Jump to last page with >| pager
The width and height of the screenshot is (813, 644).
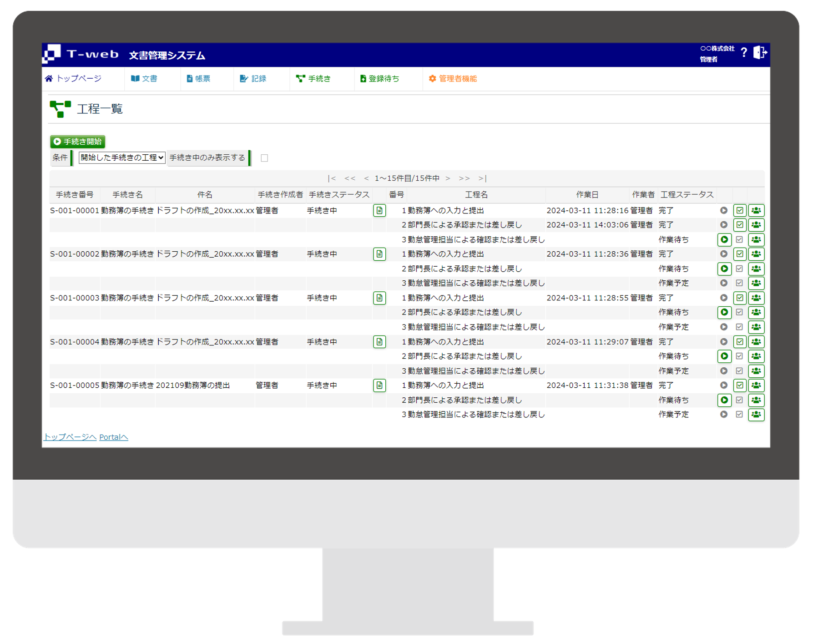[482, 178]
